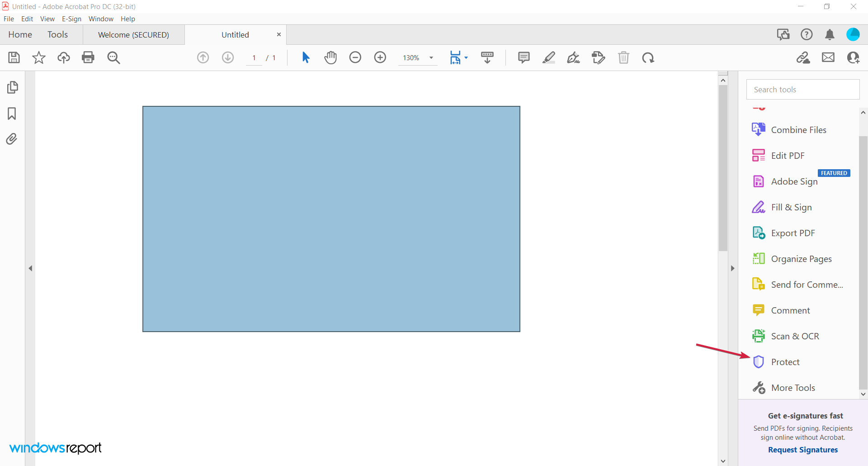This screenshot has width=868, height=466.
Task: Go to next page arrow icon
Action: click(228, 57)
